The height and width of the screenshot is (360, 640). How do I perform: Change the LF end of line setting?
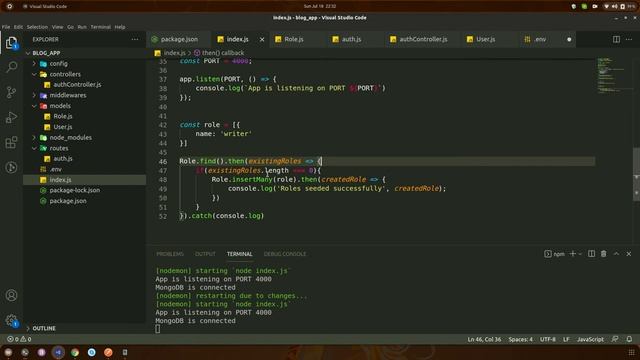coord(566,339)
